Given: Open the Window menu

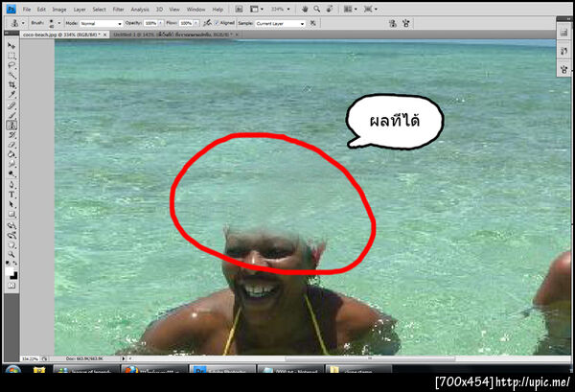Looking at the screenshot, I should (195, 10).
